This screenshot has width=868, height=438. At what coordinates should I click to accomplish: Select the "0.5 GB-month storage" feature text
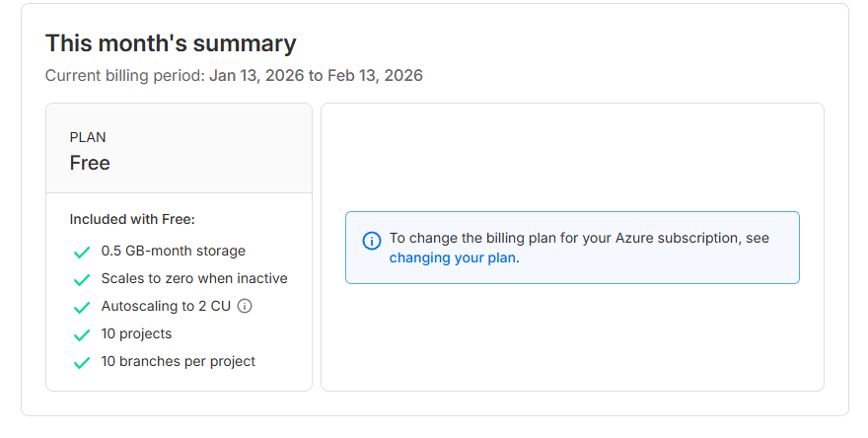pyautogui.click(x=174, y=251)
